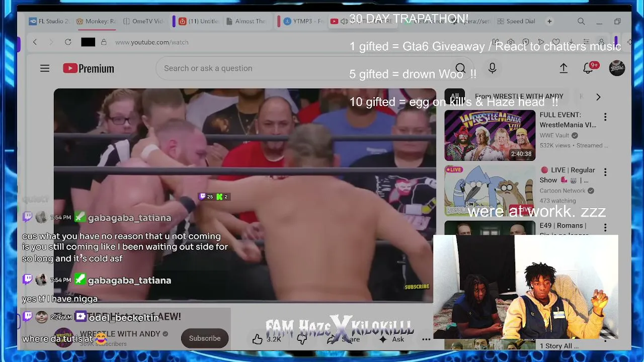View site security lock info

click(104, 42)
